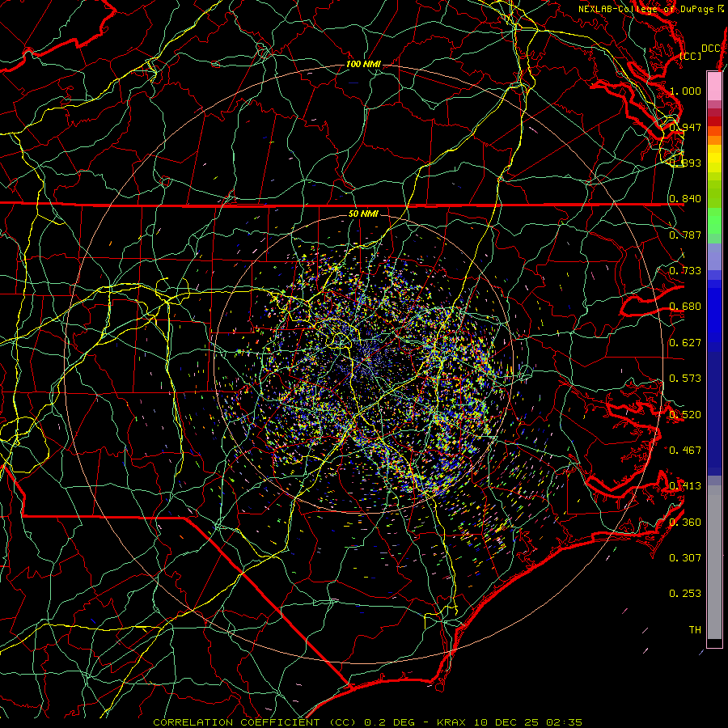Click the "[CC]" legend unit label
Image resolution: width=728 pixels, height=728 pixels.
(x=691, y=56)
